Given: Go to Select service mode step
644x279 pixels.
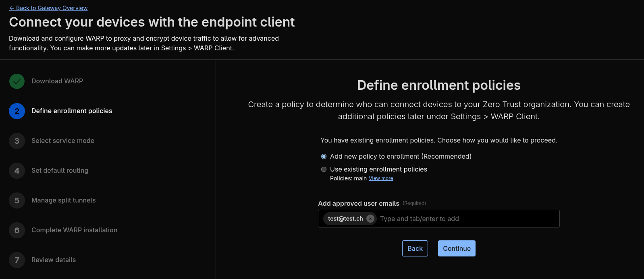Looking at the screenshot, I should tap(63, 141).
